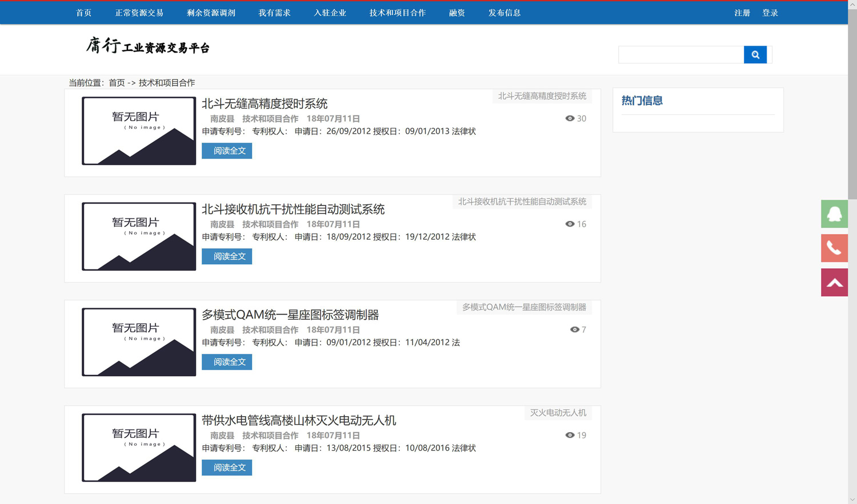Select 发布信息 in the navigation bar

[x=504, y=12]
